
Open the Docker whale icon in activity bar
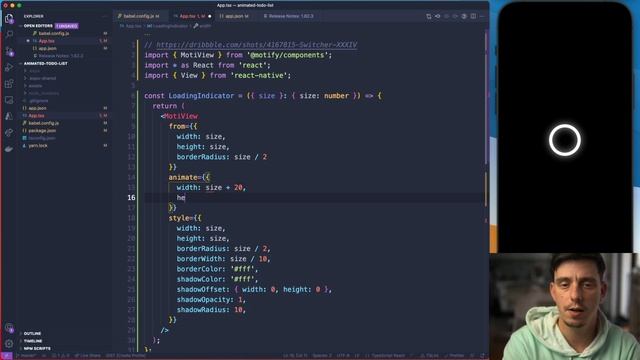pos(9,149)
